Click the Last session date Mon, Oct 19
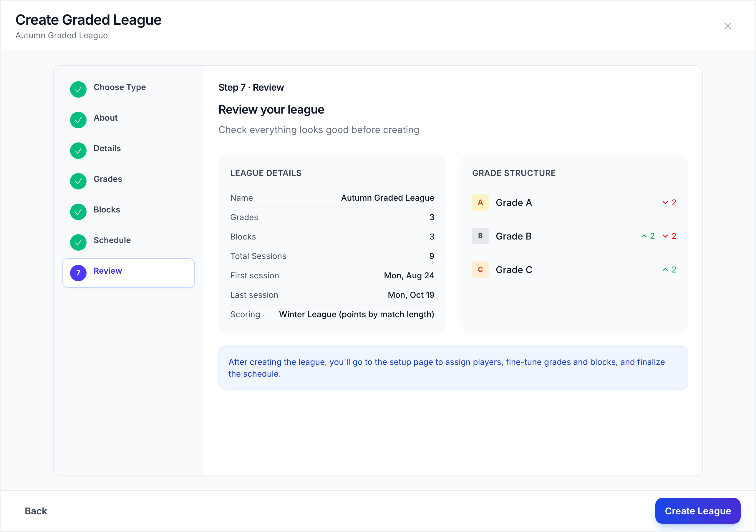Screen dimensions: 756x532 click(411, 295)
